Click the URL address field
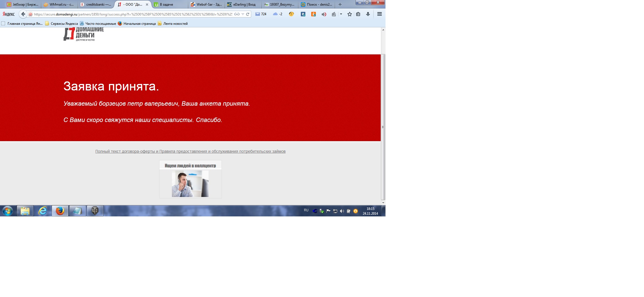 click(133, 14)
